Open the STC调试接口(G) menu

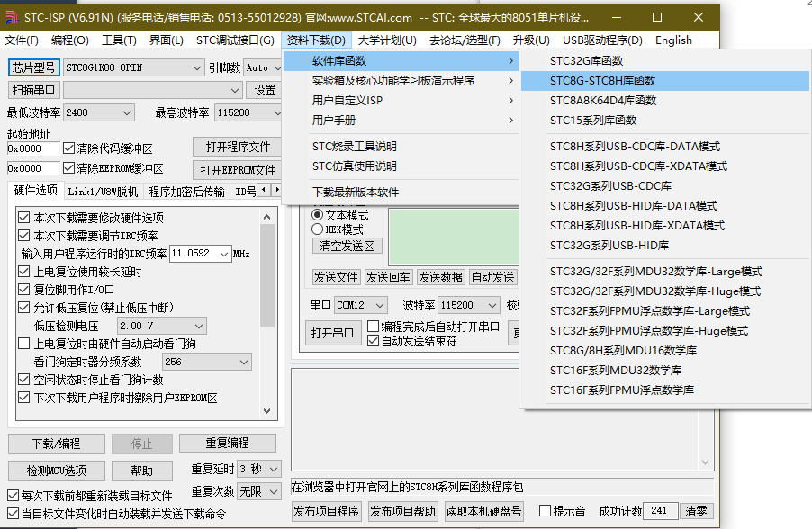click(x=235, y=40)
